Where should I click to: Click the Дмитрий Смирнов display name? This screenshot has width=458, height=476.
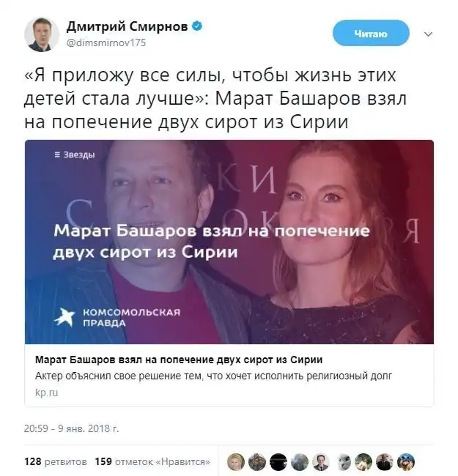pos(127,26)
